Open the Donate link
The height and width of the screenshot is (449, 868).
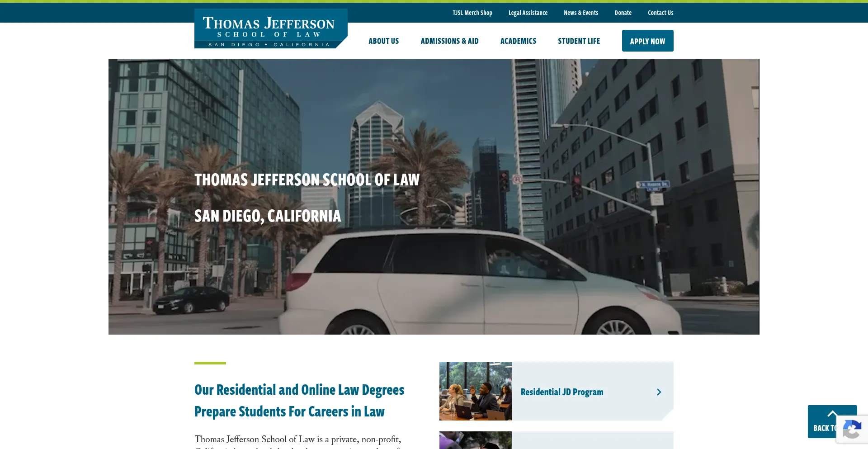[623, 13]
